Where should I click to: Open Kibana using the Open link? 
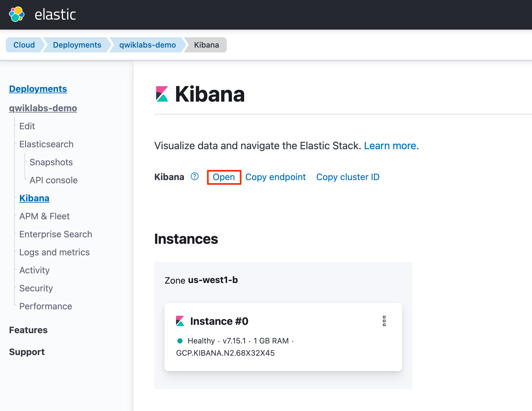coord(224,177)
